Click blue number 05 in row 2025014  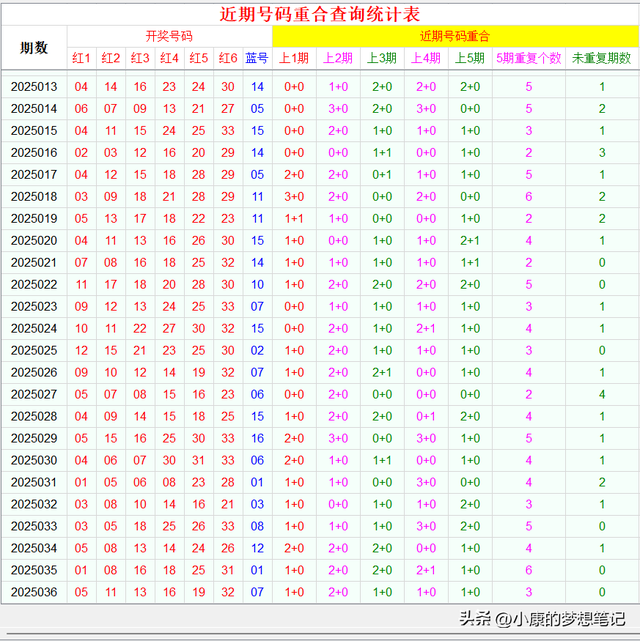(257, 109)
